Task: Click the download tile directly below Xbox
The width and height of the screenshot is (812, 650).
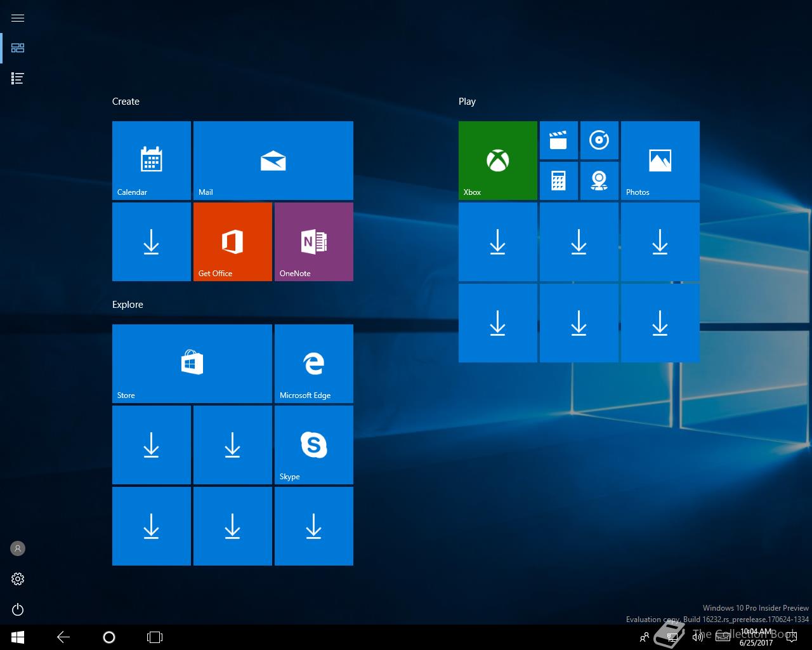Action: (x=498, y=242)
